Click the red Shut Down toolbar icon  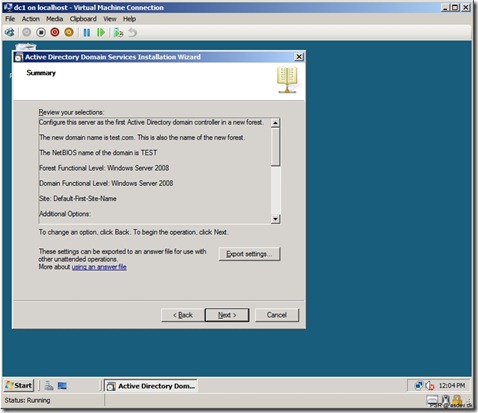point(55,32)
